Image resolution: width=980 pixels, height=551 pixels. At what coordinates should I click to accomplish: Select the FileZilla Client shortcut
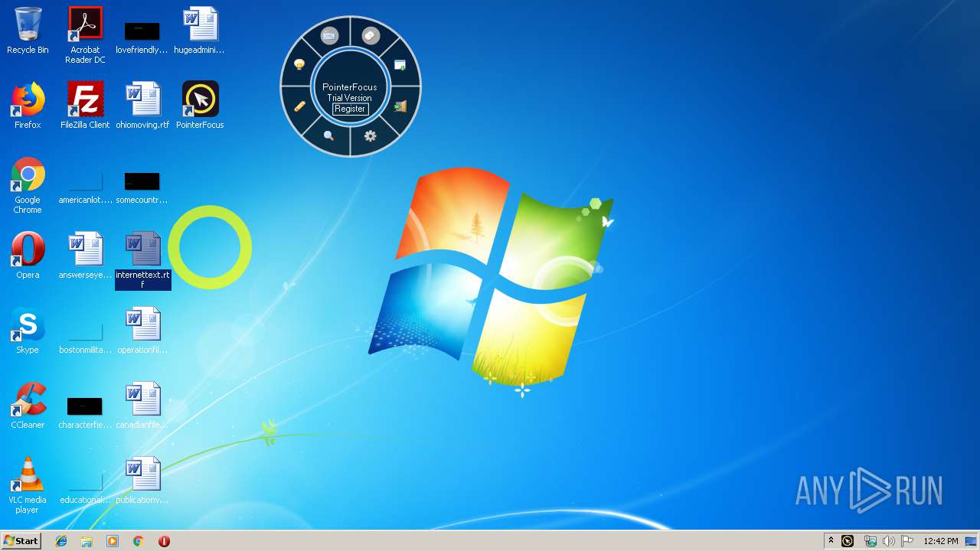click(x=85, y=106)
